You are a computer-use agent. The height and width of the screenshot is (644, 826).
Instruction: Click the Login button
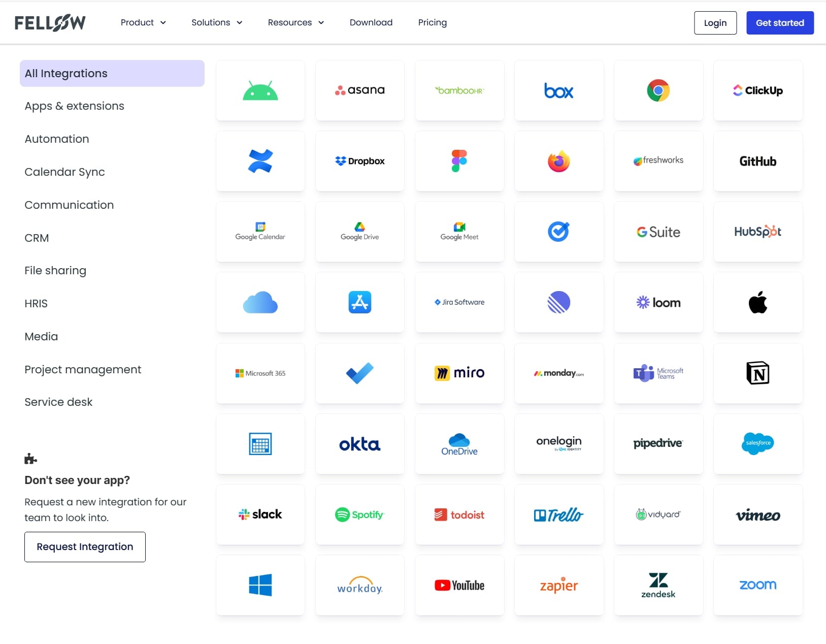point(715,23)
